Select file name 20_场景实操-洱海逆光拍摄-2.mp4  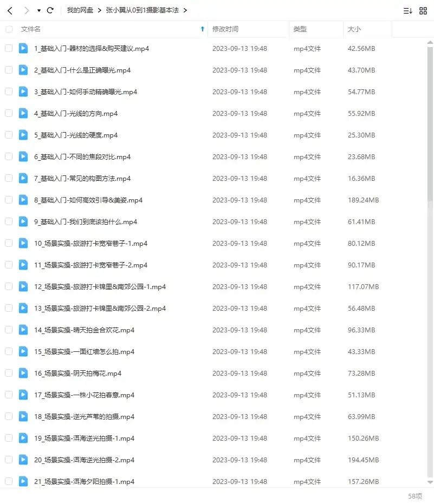pos(85,460)
